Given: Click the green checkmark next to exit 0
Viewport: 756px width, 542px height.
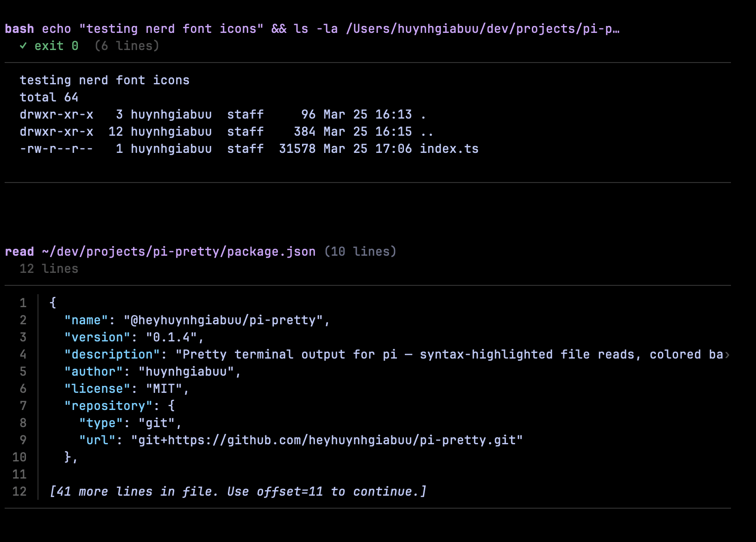Looking at the screenshot, I should (24, 45).
